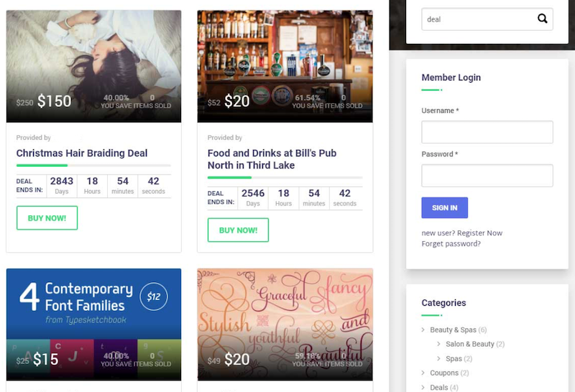Image resolution: width=575 pixels, height=392 pixels.
Task: Buy the Christmas Hair Braiding Deal now
Action: [x=47, y=218]
